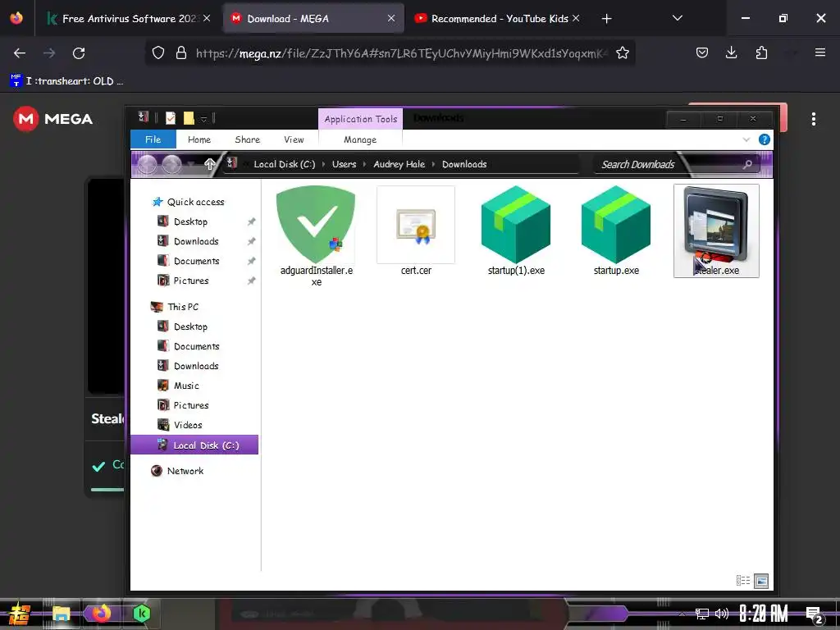Switch to details view layout
Screen dimensions: 840x630
[743, 580]
